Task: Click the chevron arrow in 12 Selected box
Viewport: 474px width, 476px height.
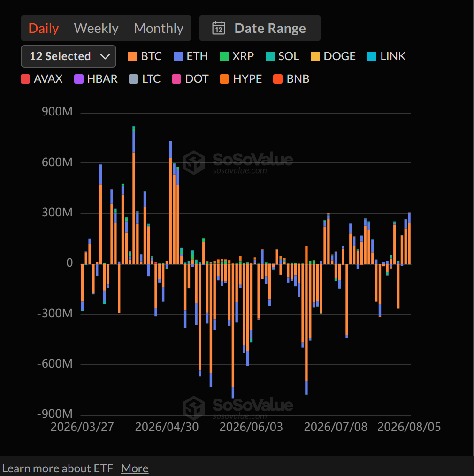Action: (x=105, y=57)
